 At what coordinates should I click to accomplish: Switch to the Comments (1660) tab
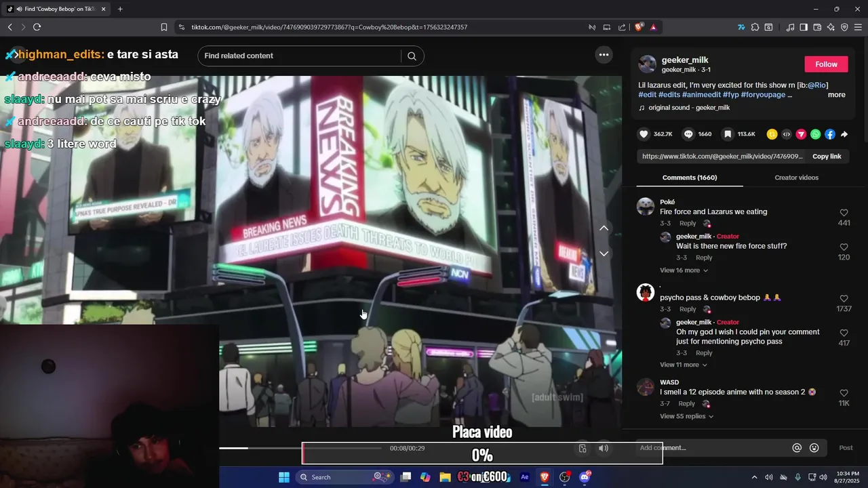click(x=690, y=178)
